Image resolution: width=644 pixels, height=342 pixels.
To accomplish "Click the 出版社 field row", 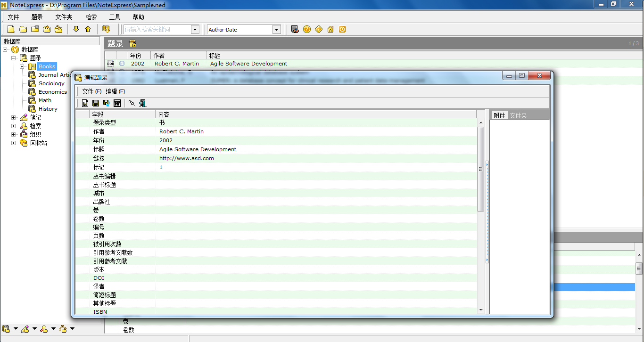I will [276, 202].
